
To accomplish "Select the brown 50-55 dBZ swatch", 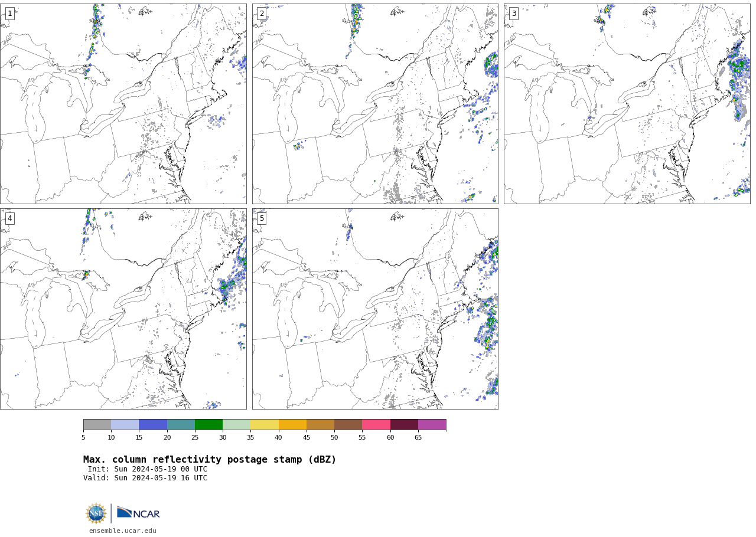I will [348, 425].
